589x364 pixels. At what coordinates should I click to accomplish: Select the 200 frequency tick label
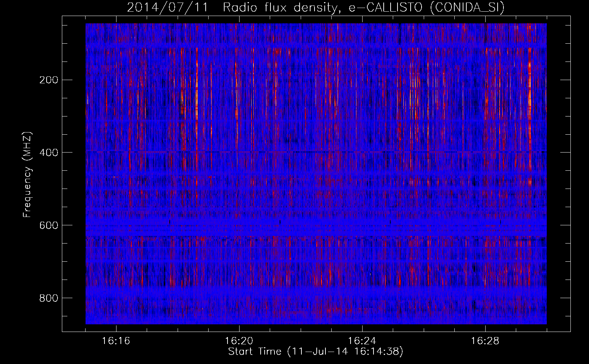click(49, 80)
